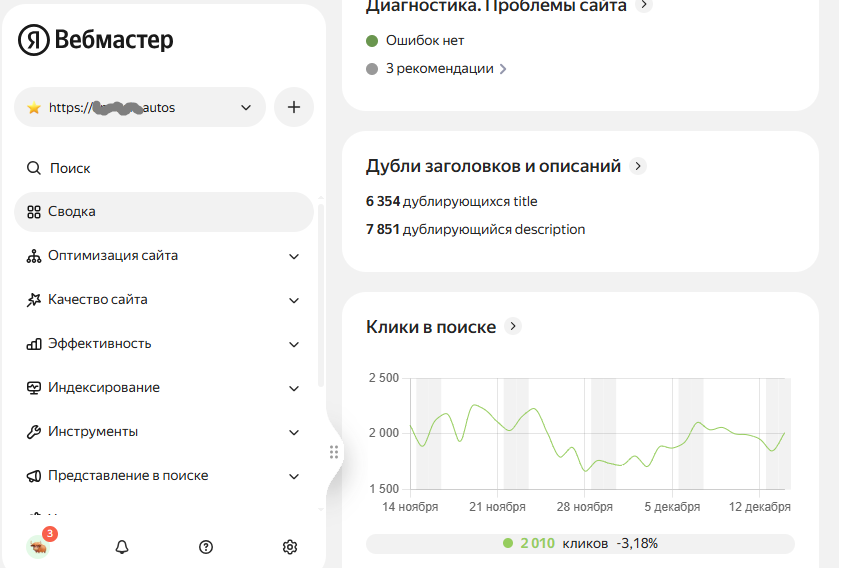Click the Сводка grid icon
843x568 pixels.
34,212
